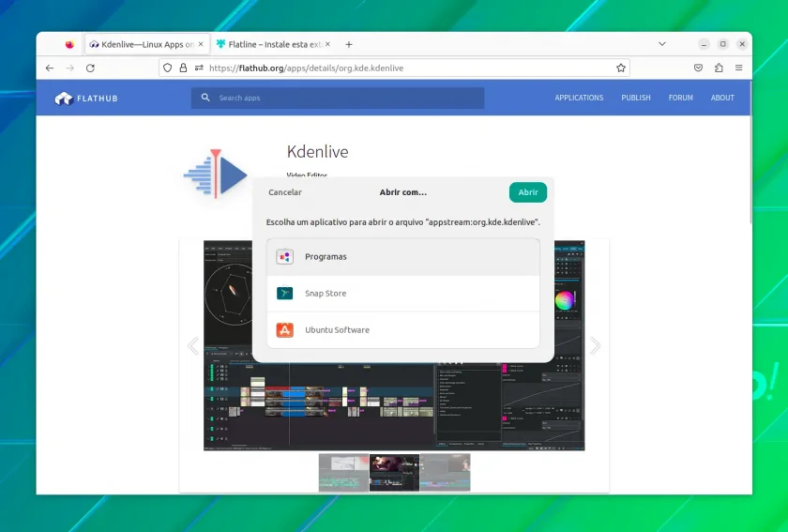Click the orange Ubuntu Software icon
788x532 pixels.
tap(284, 330)
